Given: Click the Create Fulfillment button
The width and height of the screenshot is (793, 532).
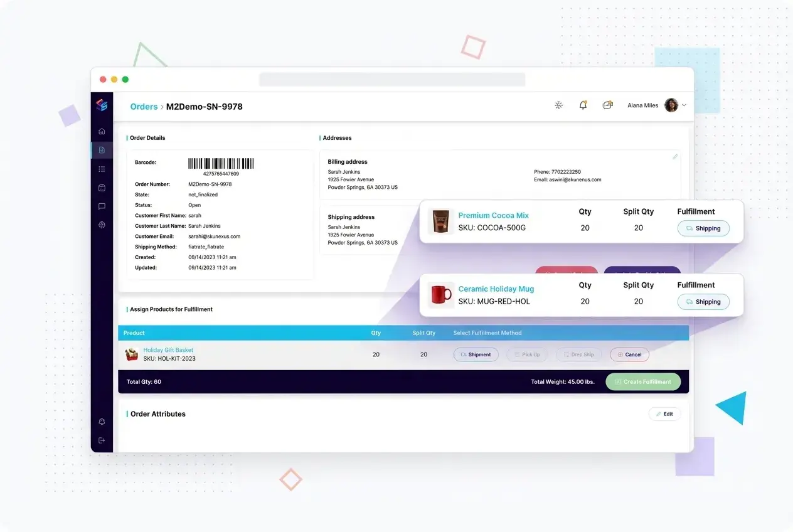Looking at the screenshot, I should click(642, 381).
